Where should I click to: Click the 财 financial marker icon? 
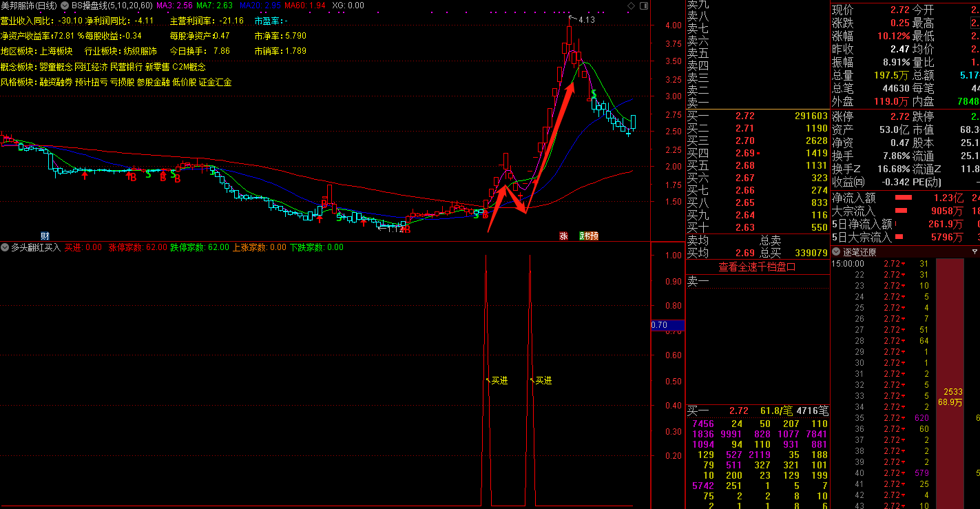(45, 236)
